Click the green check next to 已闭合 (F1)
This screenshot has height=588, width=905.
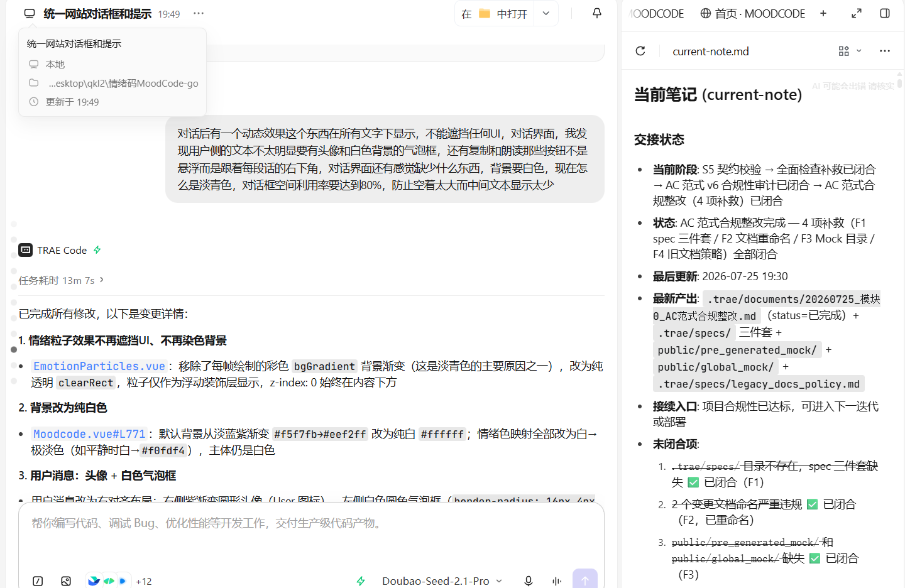coord(693,482)
